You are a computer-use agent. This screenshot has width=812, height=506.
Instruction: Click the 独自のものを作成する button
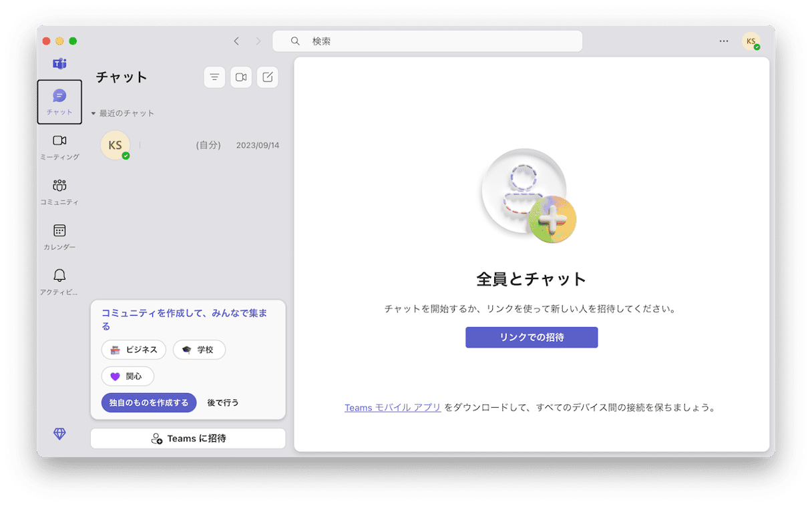point(149,403)
